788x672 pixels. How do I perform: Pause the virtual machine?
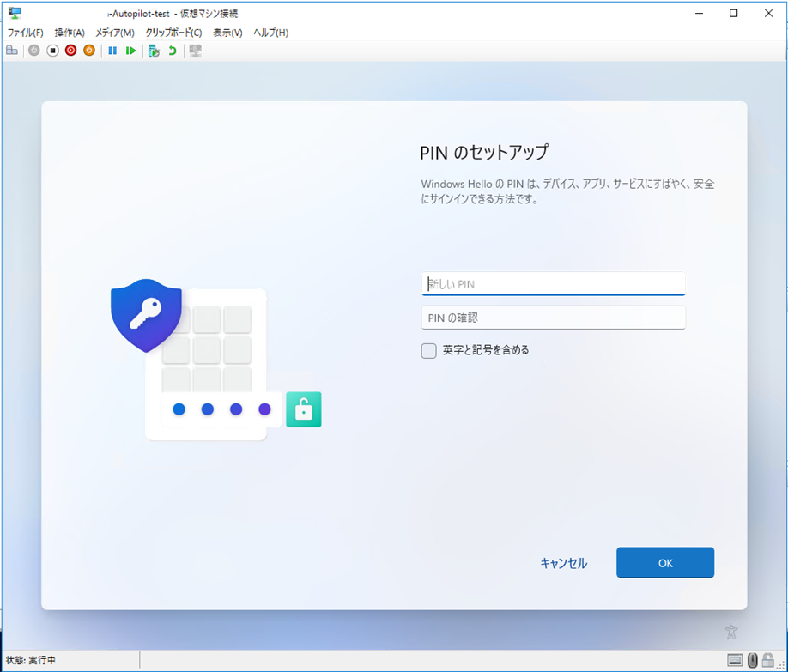click(112, 51)
